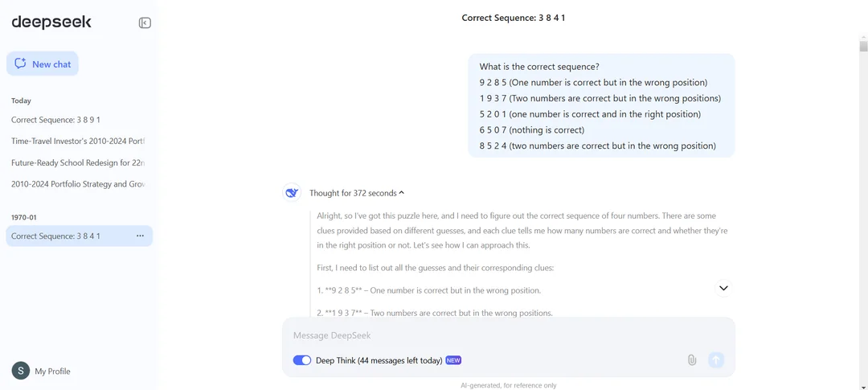This screenshot has height=390, width=868.
Task: Collapse the sidebar using the panel icon
Action: coord(145,23)
